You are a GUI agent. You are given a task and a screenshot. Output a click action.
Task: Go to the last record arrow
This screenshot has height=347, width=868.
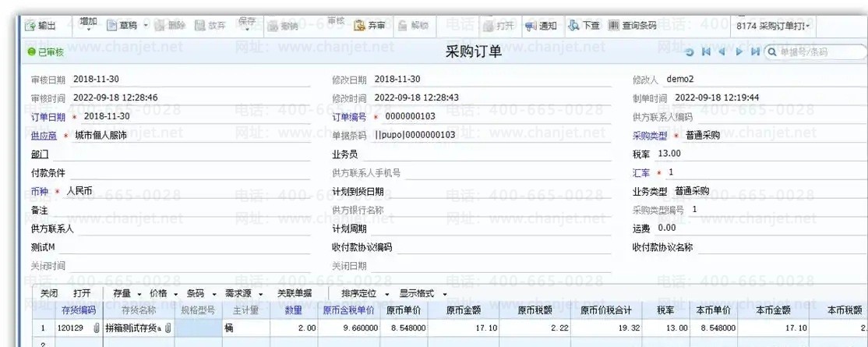pos(754,52)
